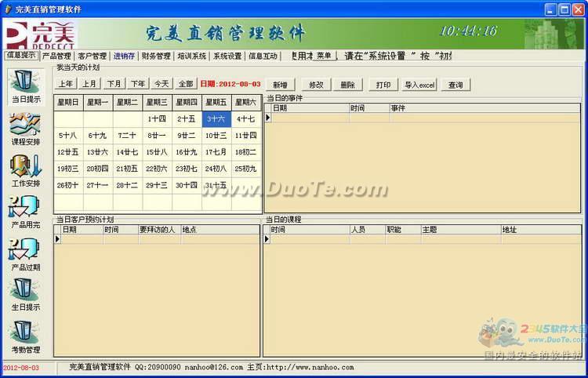Select calendar day 29十三

pyautogui.click(x=157, y=185)
